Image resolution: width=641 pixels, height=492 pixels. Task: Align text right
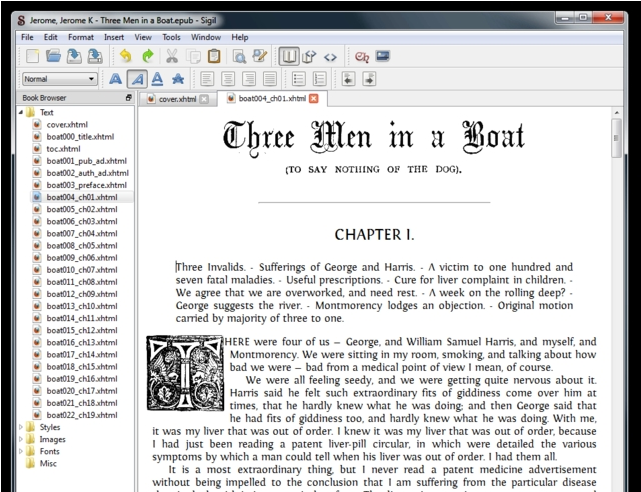[249, 79]
